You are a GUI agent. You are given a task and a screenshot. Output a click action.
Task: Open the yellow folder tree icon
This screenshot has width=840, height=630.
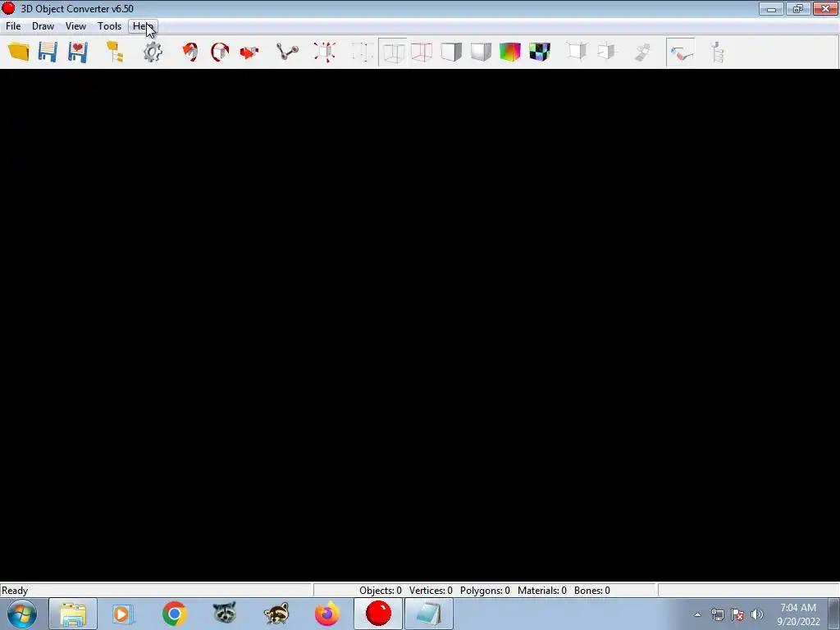coord(115,52)
